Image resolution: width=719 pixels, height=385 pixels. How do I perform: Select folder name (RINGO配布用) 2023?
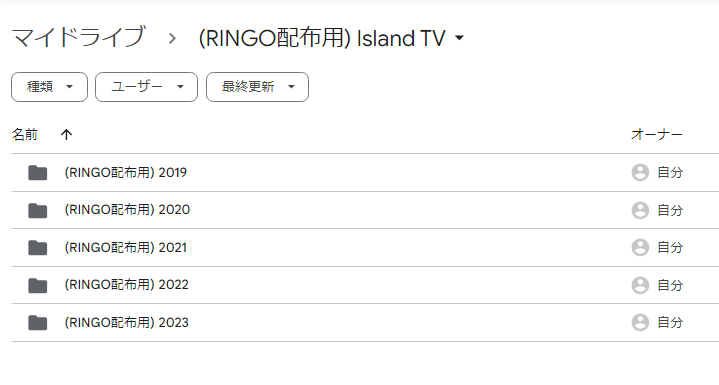[127, 323]
